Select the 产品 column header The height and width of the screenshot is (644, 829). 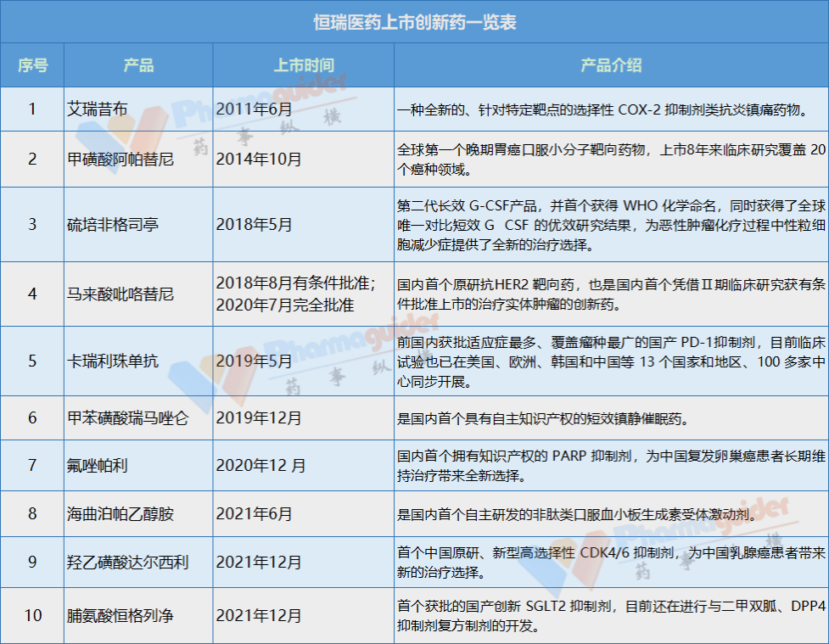[139, 65]
